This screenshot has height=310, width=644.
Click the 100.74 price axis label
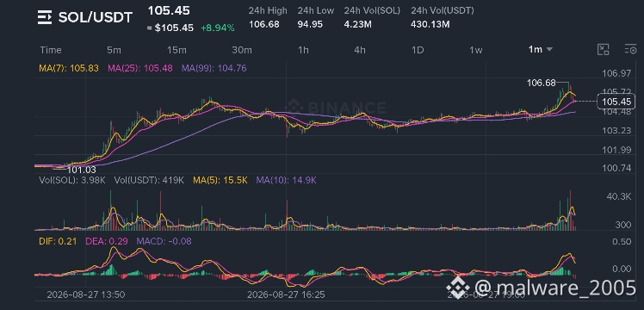pyautogui.click(x=616, y=168)
